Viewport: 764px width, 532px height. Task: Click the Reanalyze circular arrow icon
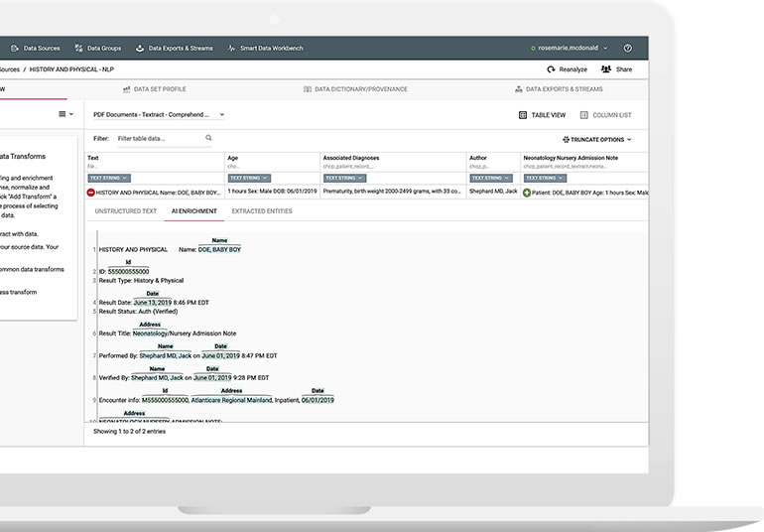tap(551, 69)
